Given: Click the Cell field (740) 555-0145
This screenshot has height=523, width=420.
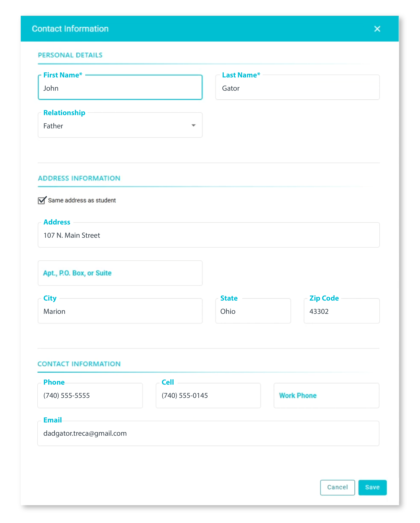Looking at the screenshot, I should click(208, 395).
